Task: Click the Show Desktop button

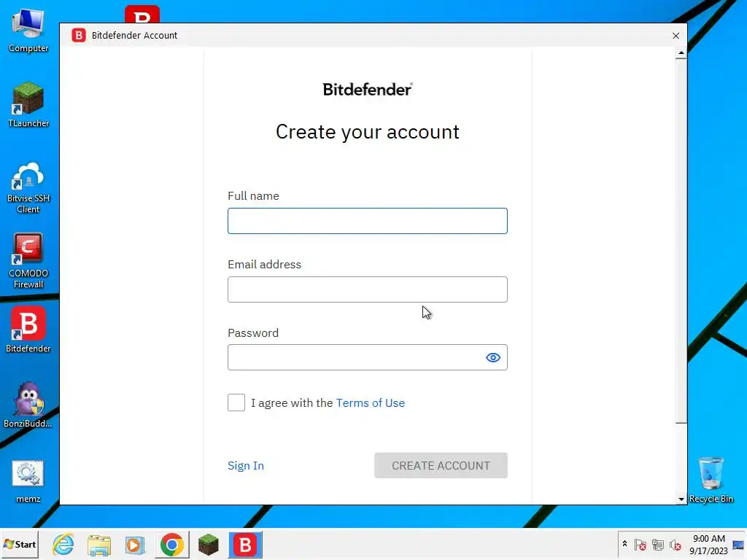Action: 738,544
